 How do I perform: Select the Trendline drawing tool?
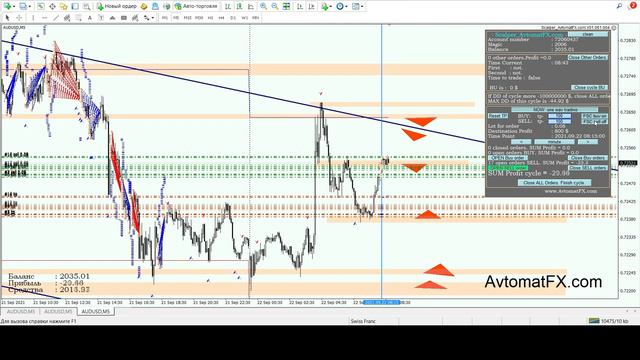[56, 18]
